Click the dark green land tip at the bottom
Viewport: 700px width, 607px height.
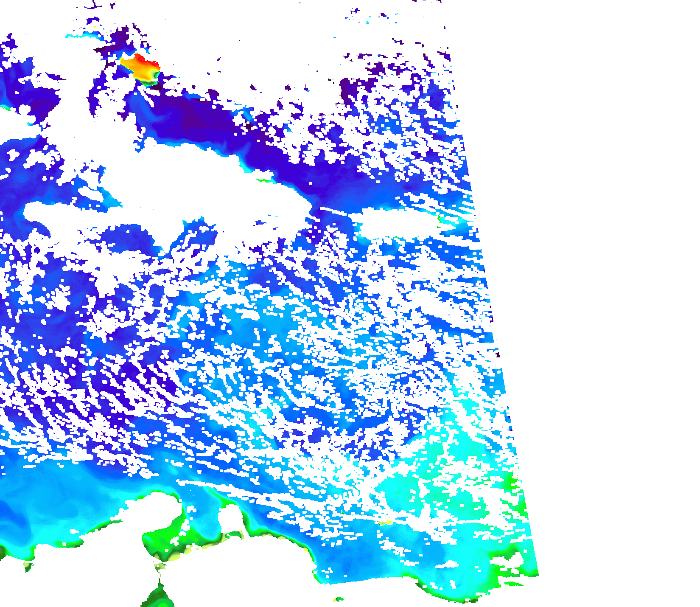pos(159,596)
